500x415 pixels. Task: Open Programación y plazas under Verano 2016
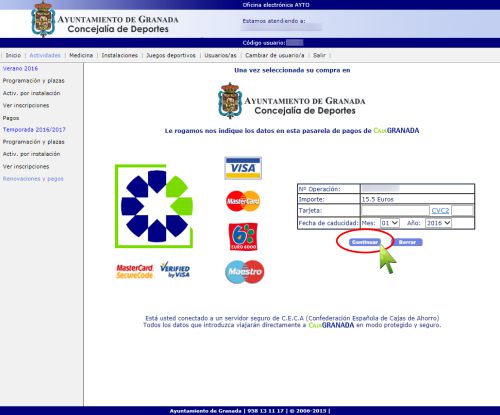click(x=33, y=81)
